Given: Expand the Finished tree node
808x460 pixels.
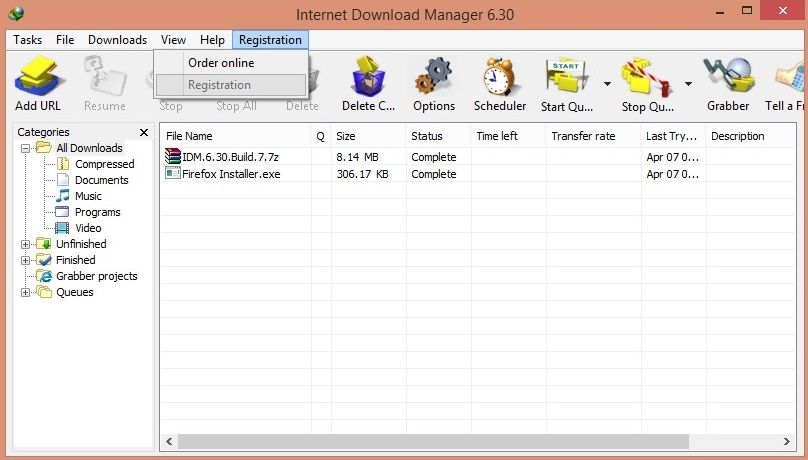Looking at the screenshot, I should click(25, 260).
